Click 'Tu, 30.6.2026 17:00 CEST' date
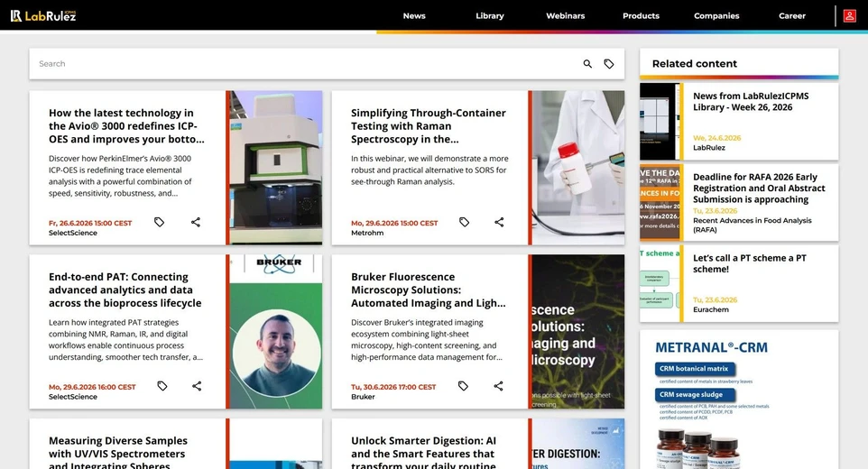Viewport: 868px width, 469px height. pos(393,387)
